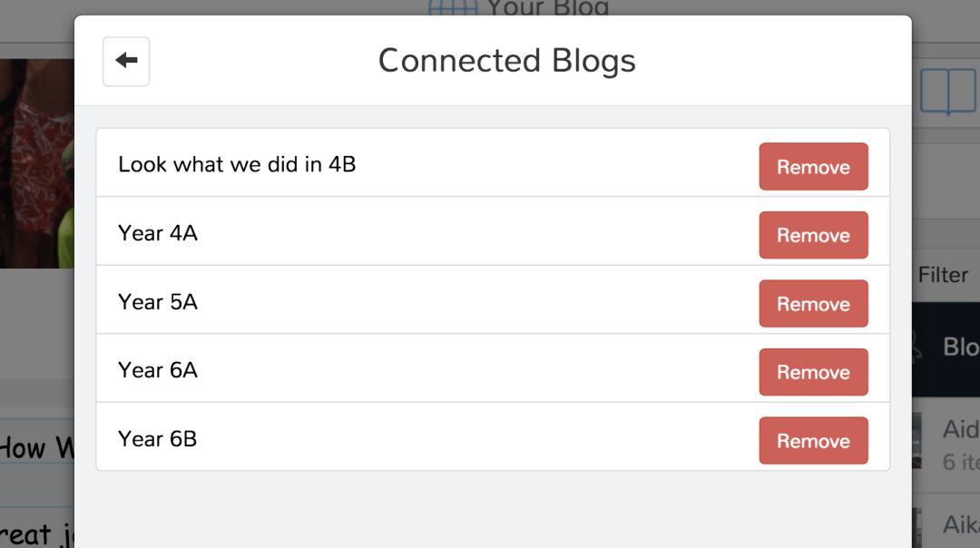980x548 pixels.
Task: Open the book icon behind the dialog
Action: coord(946,92)
